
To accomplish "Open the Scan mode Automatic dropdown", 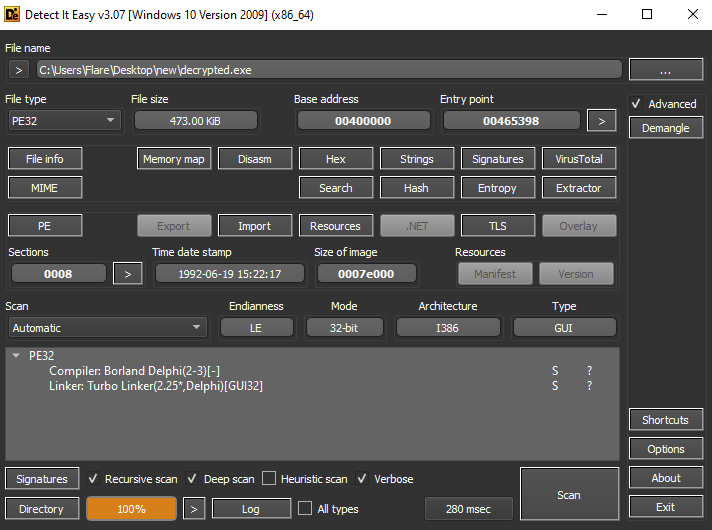I will click(107, 327).
